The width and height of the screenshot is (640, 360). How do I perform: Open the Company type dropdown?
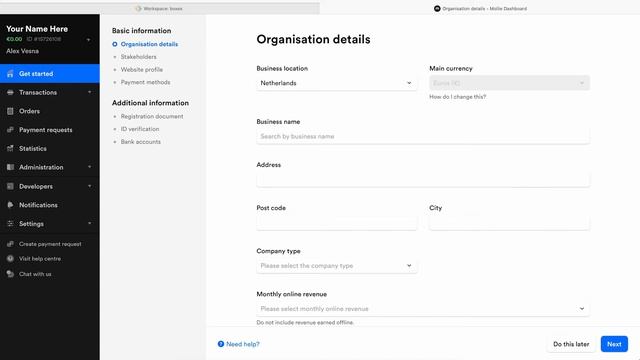tap(337, 266)
